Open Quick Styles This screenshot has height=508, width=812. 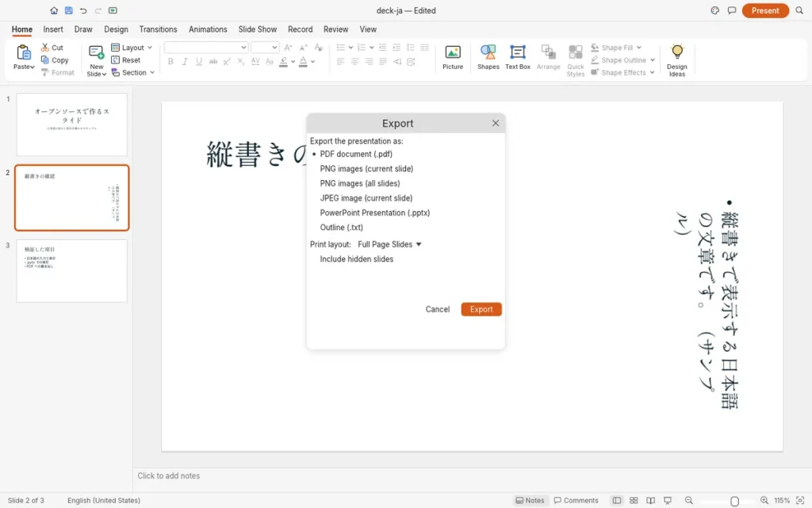(x=576, y=60)
